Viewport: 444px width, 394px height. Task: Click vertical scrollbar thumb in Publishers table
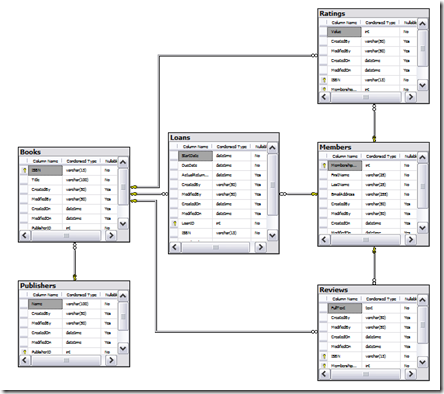123,316
